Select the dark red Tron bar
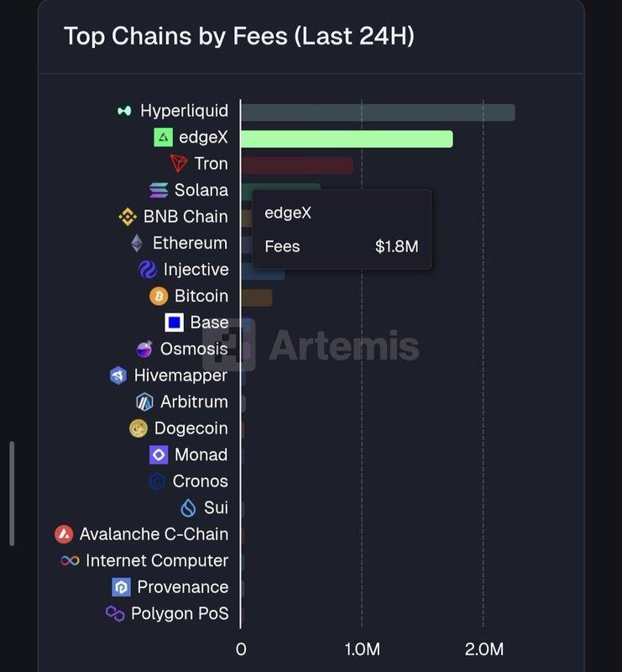This screenshot has width=622, height=672. [x=297, y=165]
